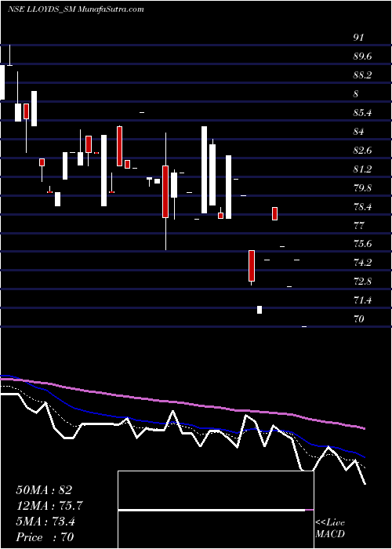Click the 50MA : 82 readout
The width and height of the screenshot is (392, 549).
point(44,490)
